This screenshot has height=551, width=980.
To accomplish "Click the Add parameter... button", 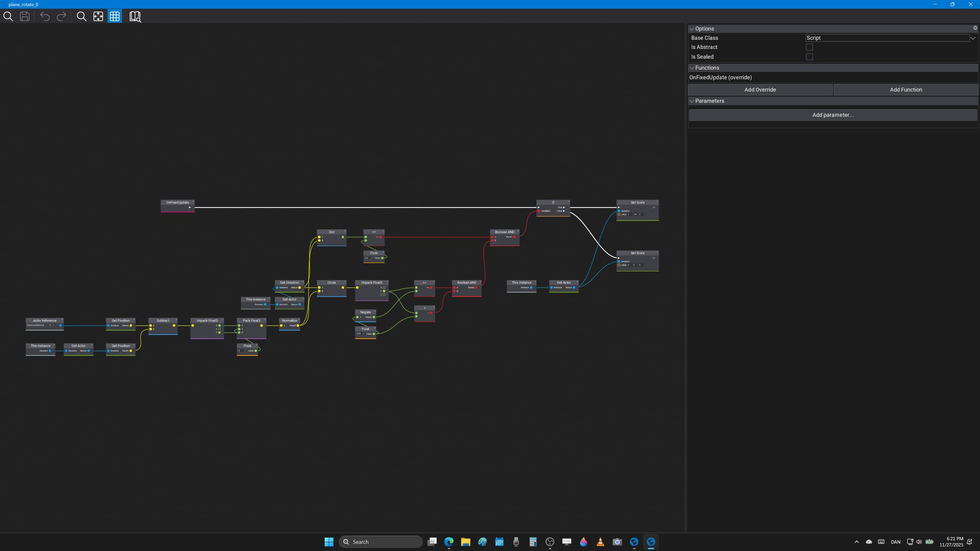I will [832, 115].
